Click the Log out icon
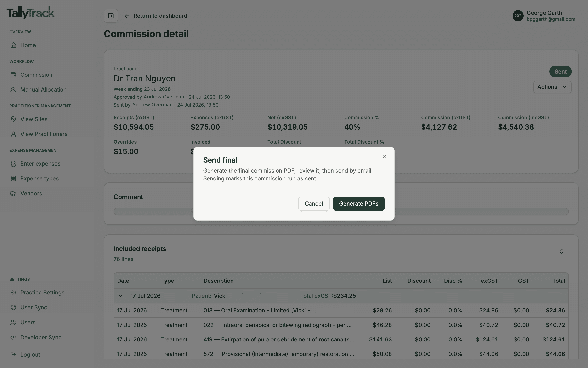The height and width of the screenshot is (368, 588). point(13,355)
